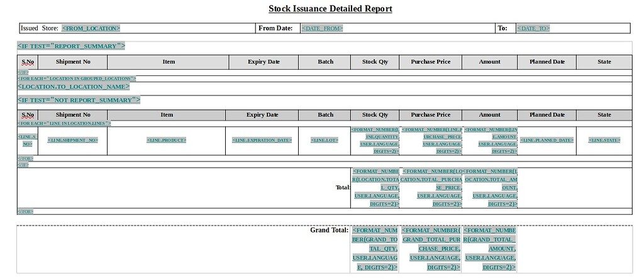This screenshot has height=279, width=644.
Task: Select the <LINE.STATE> placeholder cell
Action: (604, 140)
